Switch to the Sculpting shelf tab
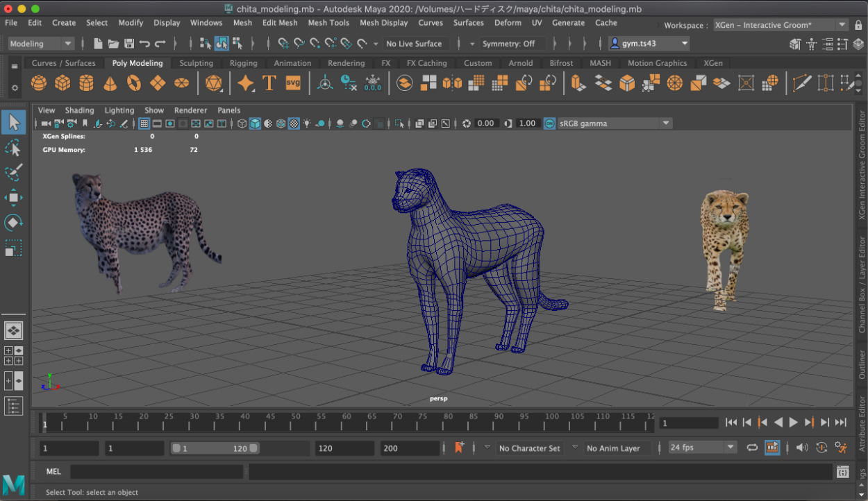The height and width of the screenshot is (501, 868). tap(196, 63)
